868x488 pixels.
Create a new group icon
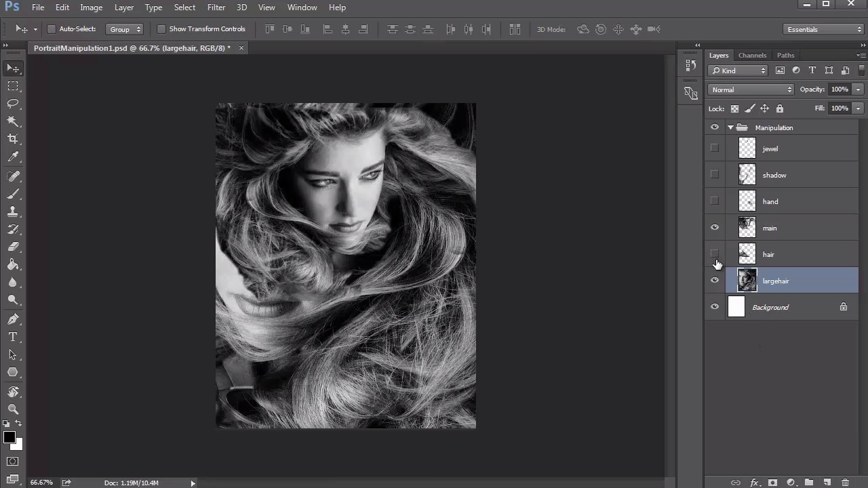[809, 483]
